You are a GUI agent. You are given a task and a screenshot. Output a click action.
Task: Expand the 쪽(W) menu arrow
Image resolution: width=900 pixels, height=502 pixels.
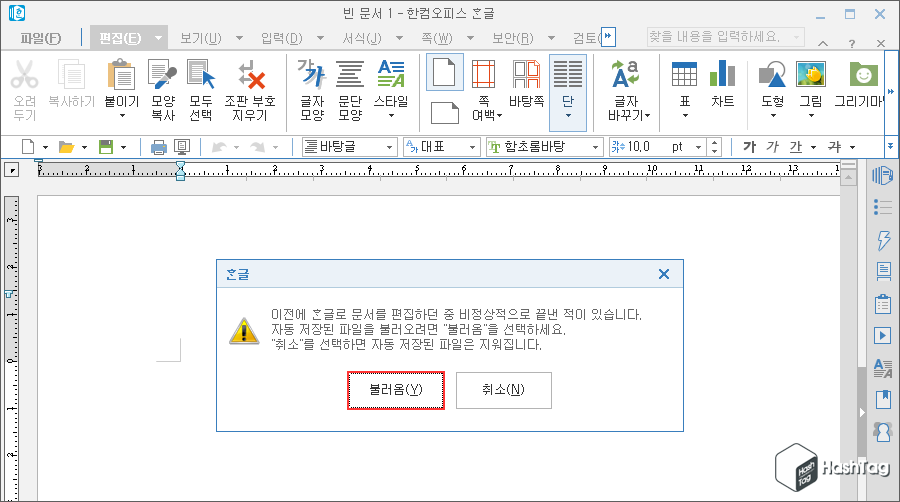click(x=471, y=38)
